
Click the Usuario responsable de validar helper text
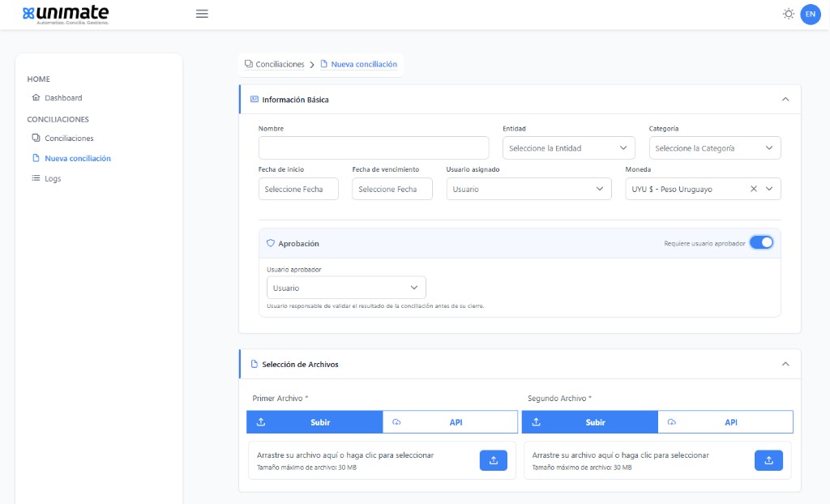(x=375, y=306)
